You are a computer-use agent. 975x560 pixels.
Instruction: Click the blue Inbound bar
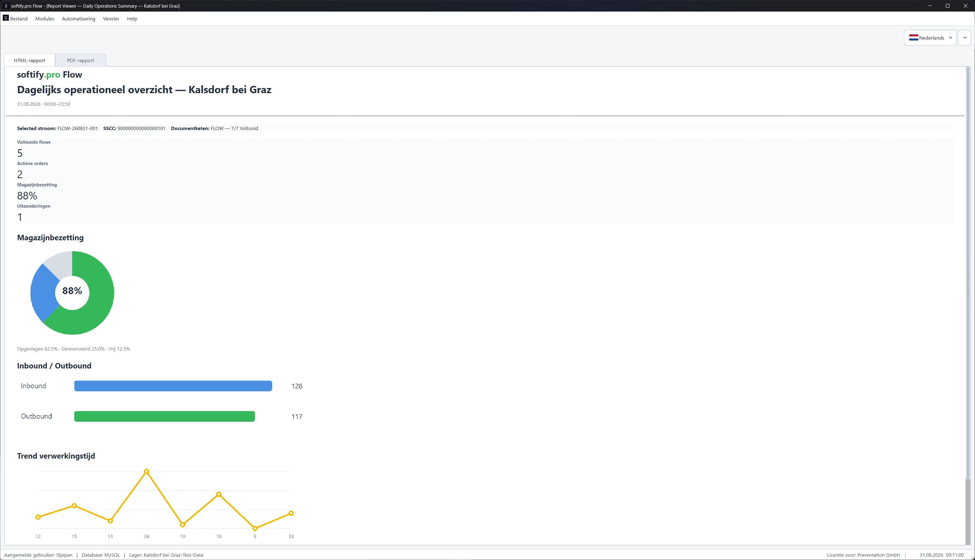point(173,386)
